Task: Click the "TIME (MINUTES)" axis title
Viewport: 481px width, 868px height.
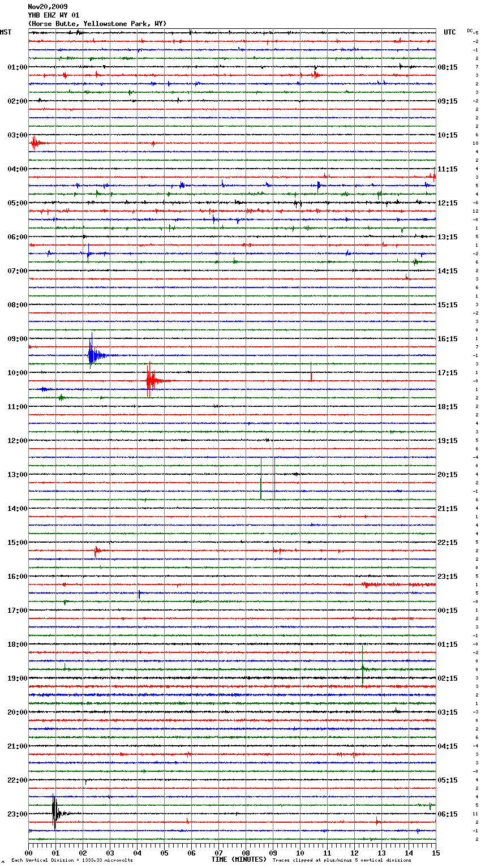Action: (x=239, y=860)
